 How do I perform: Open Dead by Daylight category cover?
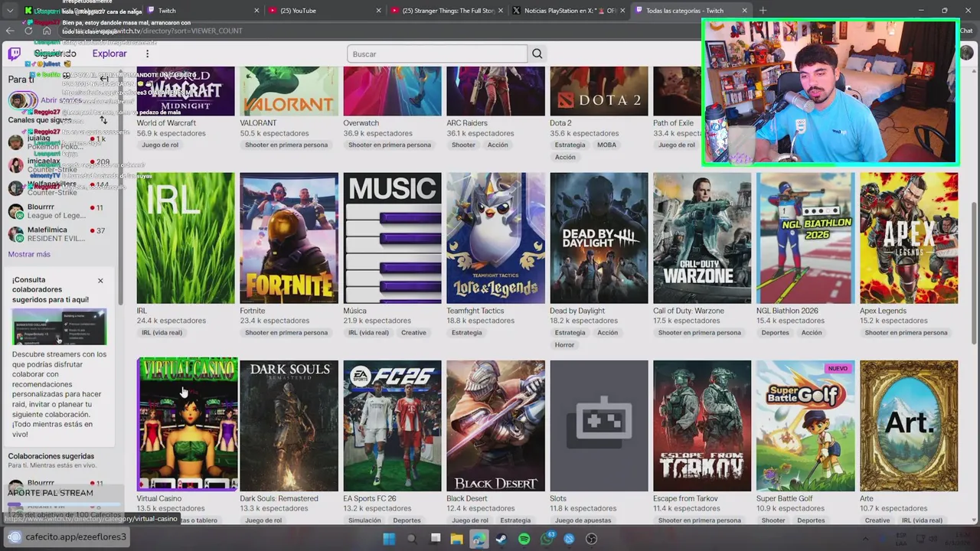[x=599, y=238]
